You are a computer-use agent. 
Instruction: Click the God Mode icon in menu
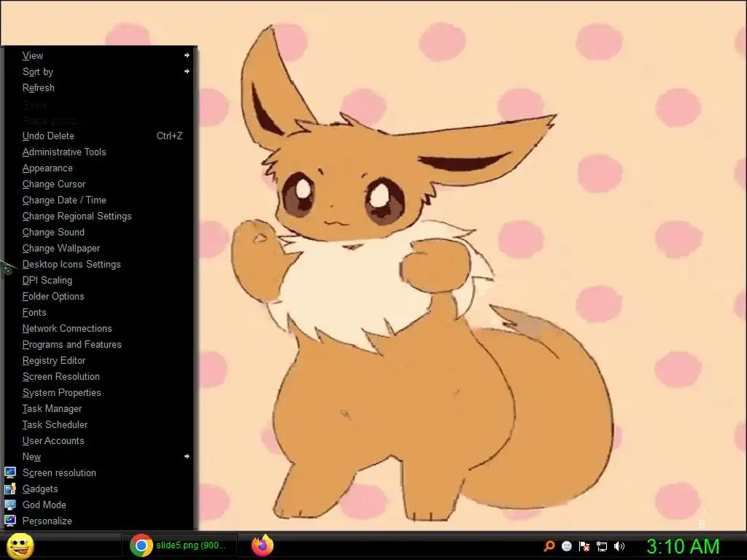point(10,505)
